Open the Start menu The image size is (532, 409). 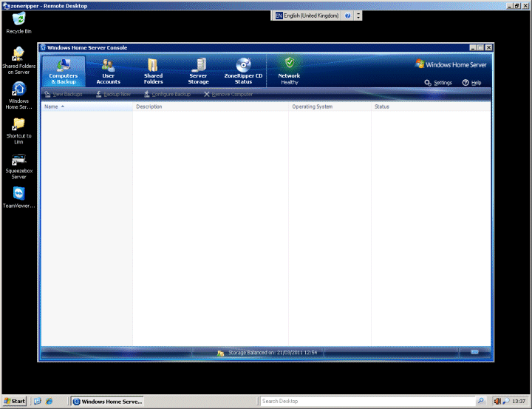click(15, 401)
